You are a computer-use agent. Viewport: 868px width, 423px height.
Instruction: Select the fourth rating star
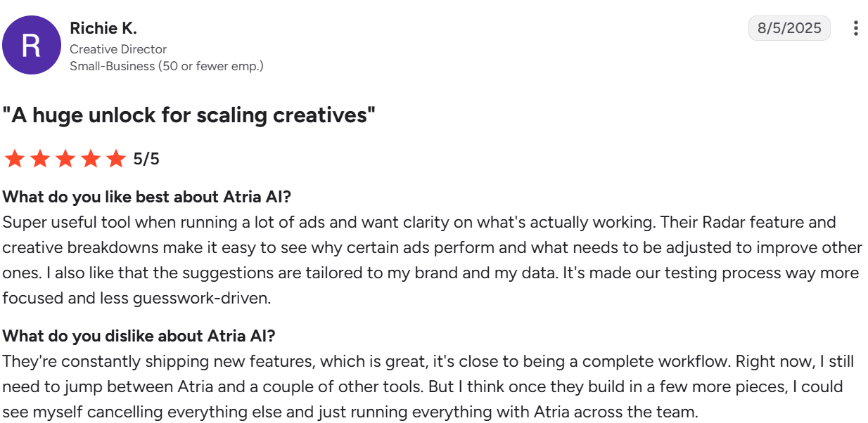[91, 159]
